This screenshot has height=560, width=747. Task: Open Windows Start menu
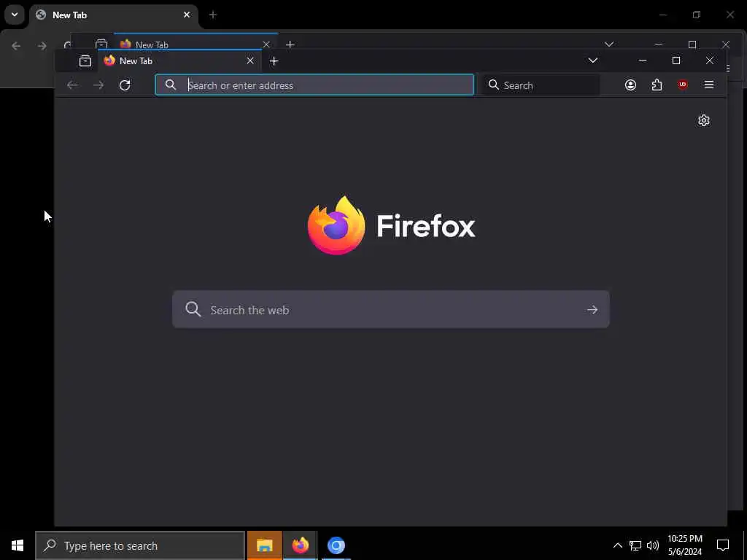click(18, 545)
